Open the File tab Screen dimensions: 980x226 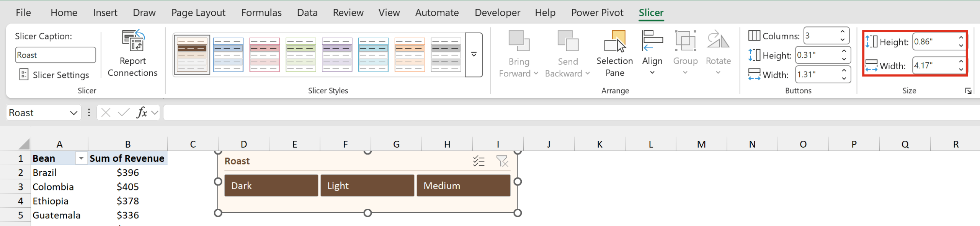pos(23,13)
